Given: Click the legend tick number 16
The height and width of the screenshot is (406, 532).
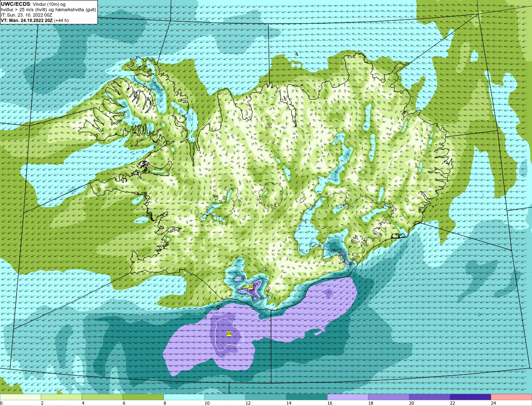Looking at the screenshot, I should pyautogui.click(x=330, y=403).
